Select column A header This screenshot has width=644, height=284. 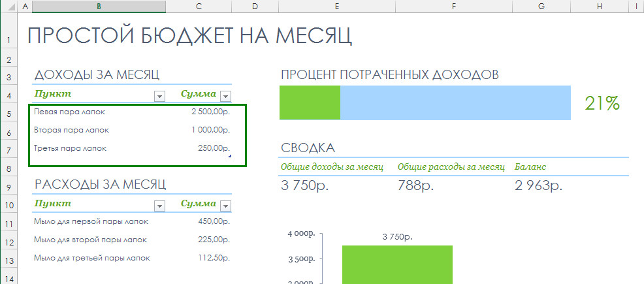tap(25, 6)
